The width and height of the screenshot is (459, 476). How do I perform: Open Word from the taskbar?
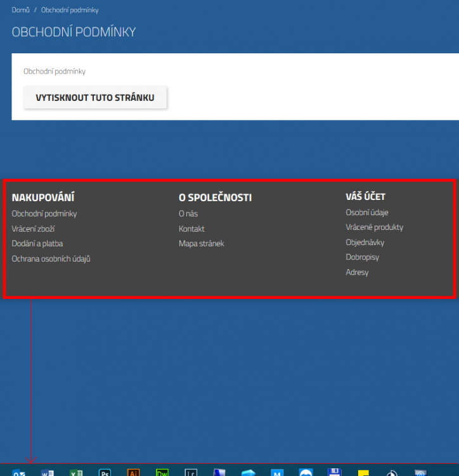point(48,472)
